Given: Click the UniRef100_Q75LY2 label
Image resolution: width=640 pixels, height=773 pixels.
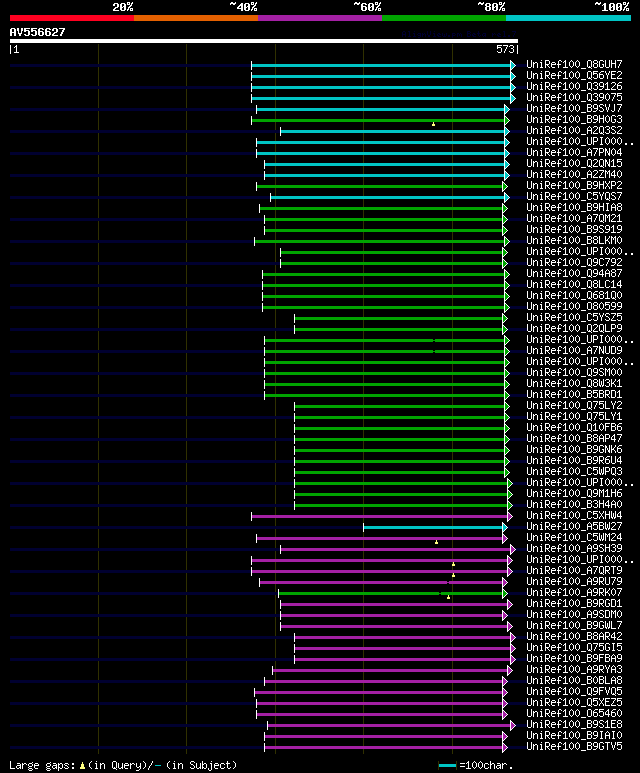Looking at the screenshot, I should (x=574, y=405).
